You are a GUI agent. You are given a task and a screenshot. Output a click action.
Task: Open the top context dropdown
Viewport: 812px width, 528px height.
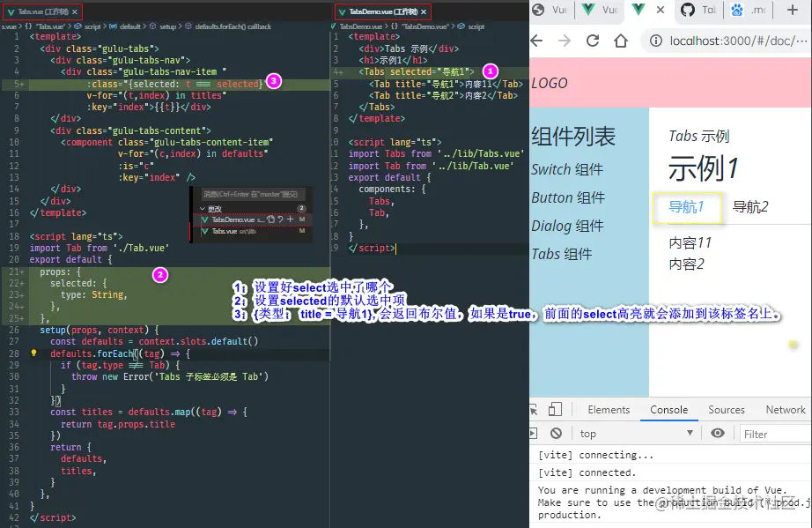click(637, 433)
